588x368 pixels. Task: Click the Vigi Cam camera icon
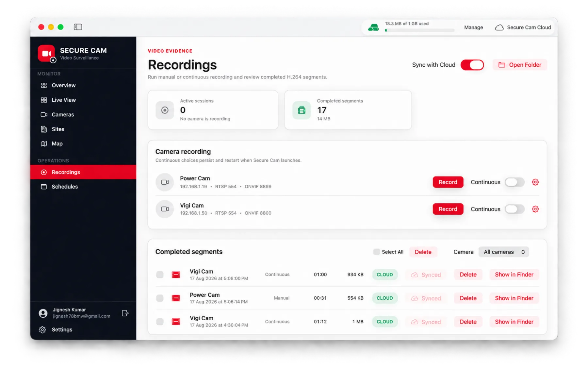tap(165, 209)
